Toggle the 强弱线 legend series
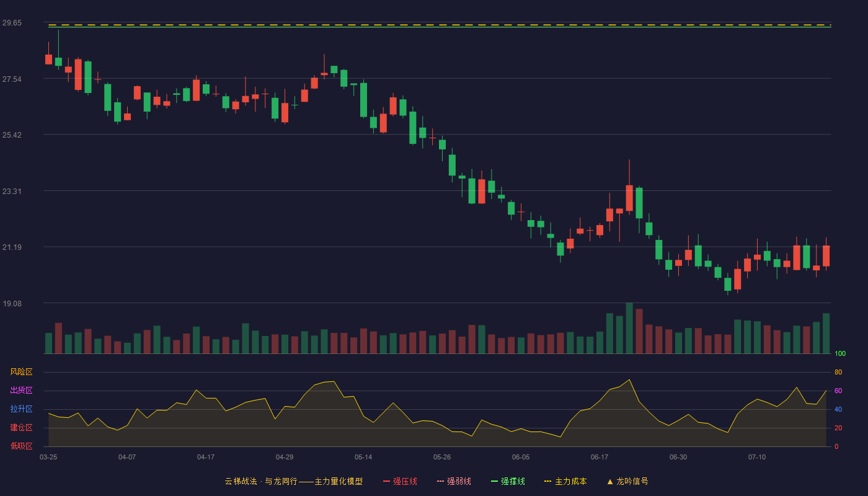Screen dimensions: 868x496 pos(454,481)
